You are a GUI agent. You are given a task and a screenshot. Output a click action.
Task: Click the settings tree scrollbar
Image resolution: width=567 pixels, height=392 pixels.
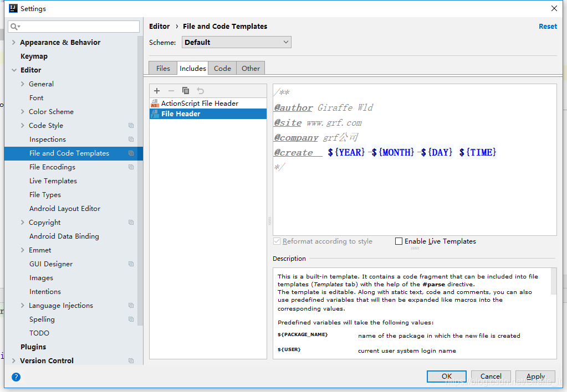[140, 180]
